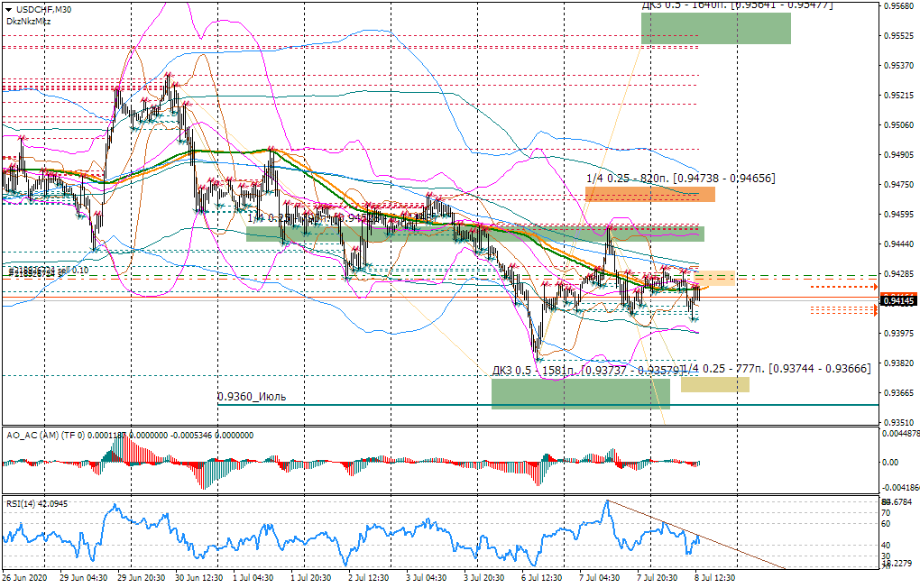The width and height of the screenshot is (920, 588).
Task: Click the ДКЗ 0.5 - 1640п zone label
Action: click(x=737, y=5)
